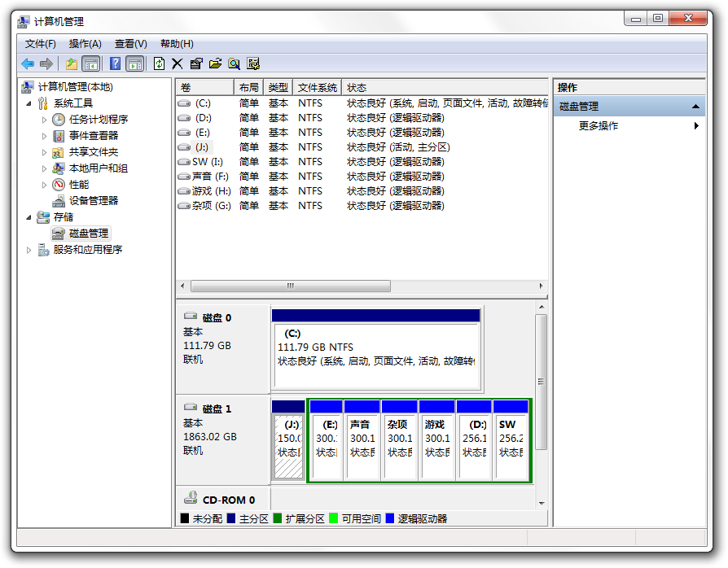Open the 查看(V) menu
728x568 pixels.
coord(130,44)
